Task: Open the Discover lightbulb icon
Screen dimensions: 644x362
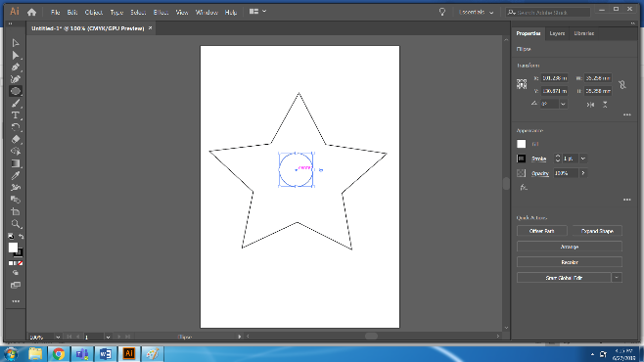Action: pos(442,13)
